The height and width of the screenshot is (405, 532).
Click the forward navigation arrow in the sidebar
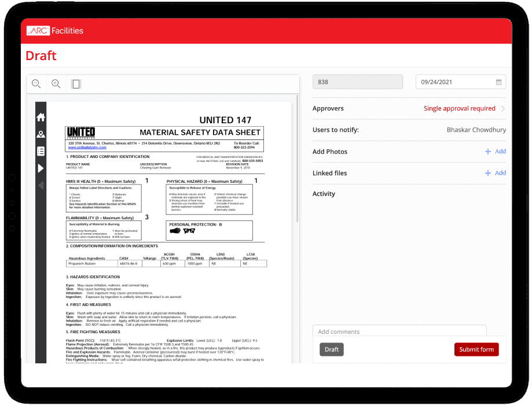point(40,169)
